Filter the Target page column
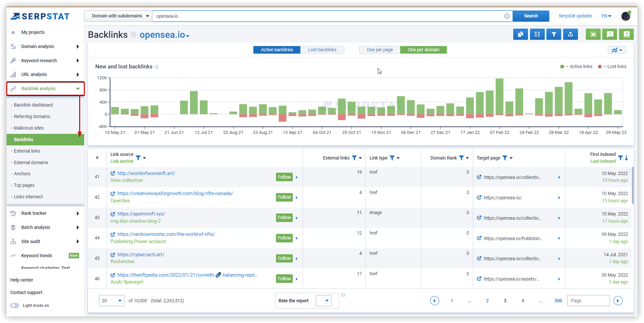644x323 pixels. pos(505,158)
